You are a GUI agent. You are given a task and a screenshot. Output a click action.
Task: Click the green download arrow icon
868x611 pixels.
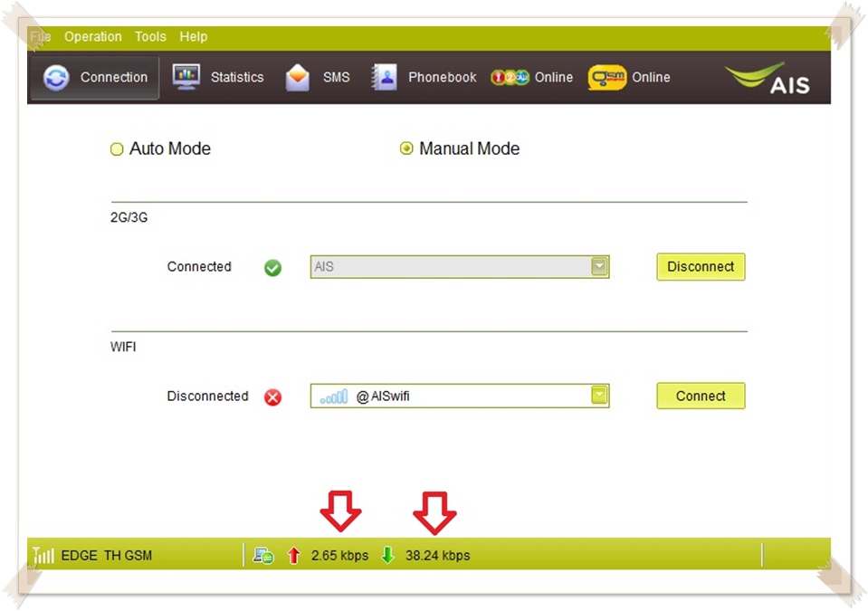click(x=388, y=555)
